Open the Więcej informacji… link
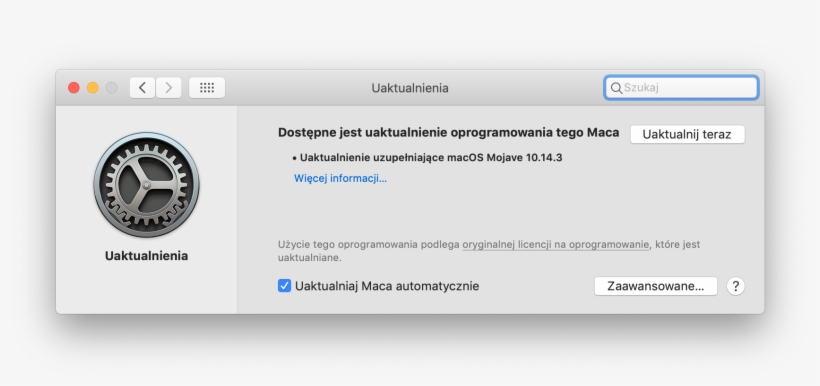The height and width of the screenshot is (386, 820). (x=340, y=178)
